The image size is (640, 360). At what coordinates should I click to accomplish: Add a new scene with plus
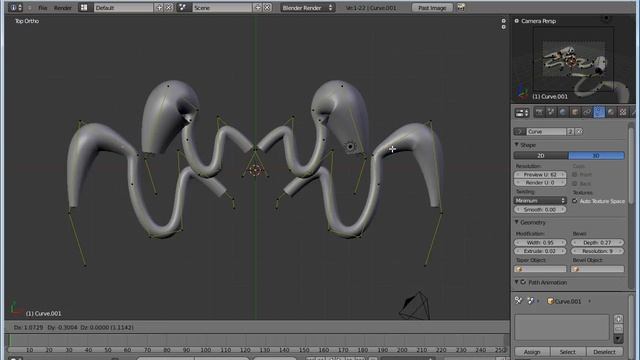[x=258, y=8]
